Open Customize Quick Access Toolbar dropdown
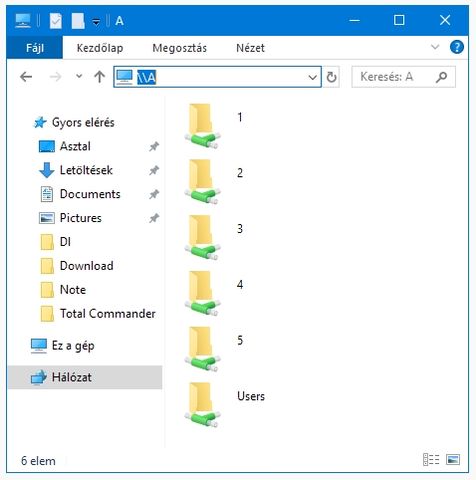Screen dimensions: 476x480 click(96, 22)
